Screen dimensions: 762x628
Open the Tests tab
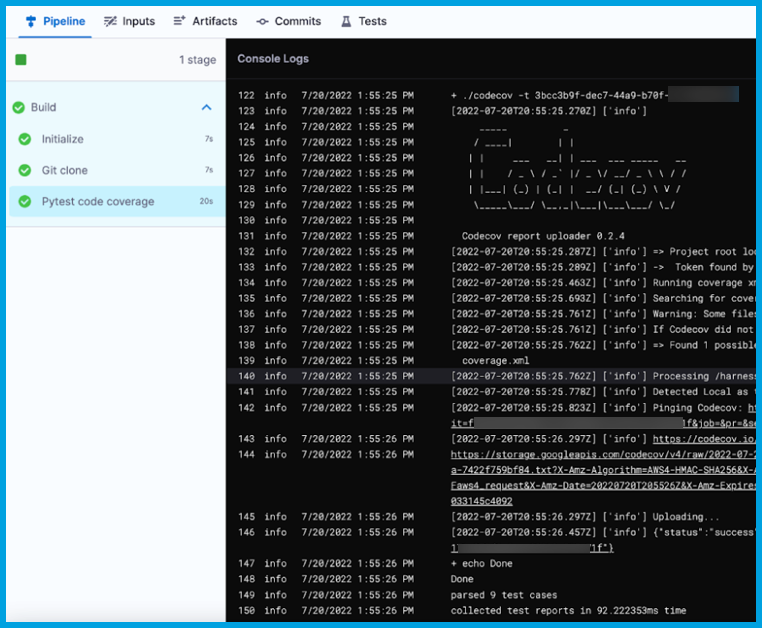tap(372, 21)
